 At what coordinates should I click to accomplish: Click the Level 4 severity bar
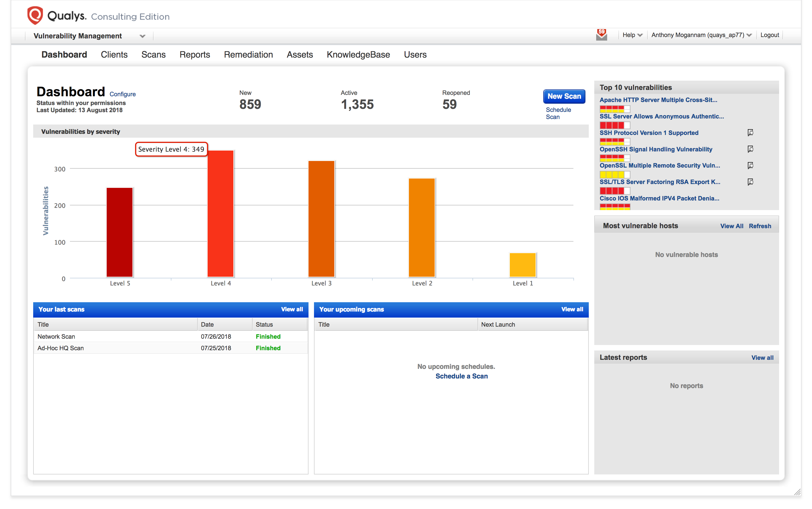[220, 214]
